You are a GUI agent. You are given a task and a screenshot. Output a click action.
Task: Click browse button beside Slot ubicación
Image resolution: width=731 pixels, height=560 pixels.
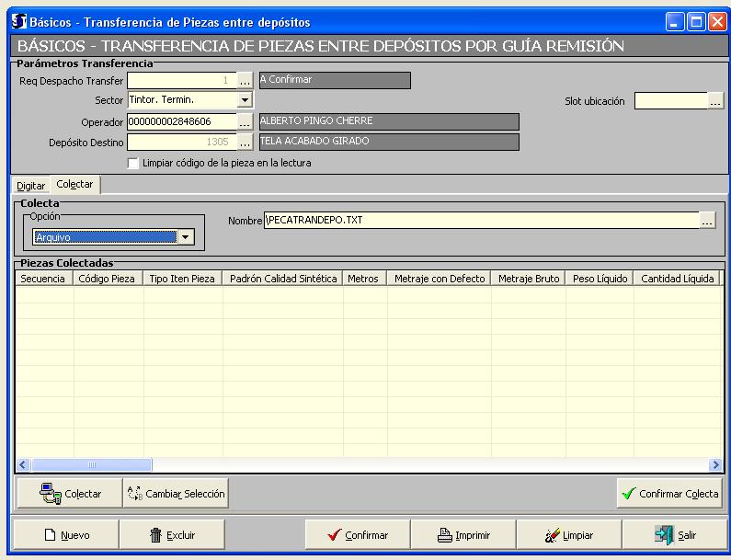(715, 101)
